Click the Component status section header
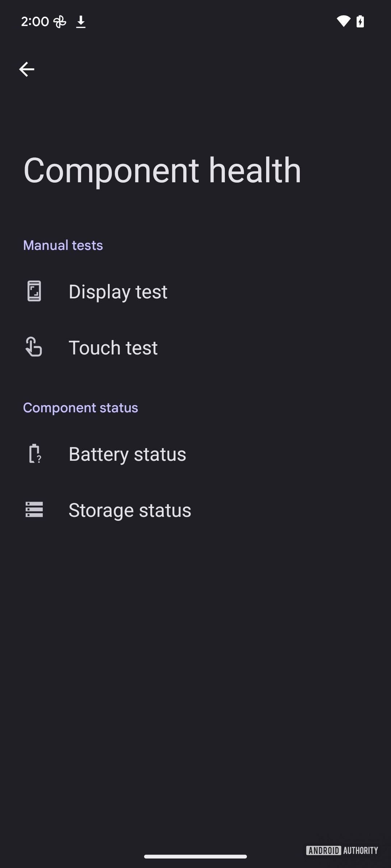The width and height of the screenshot is (391, 868). coord(80,408)
